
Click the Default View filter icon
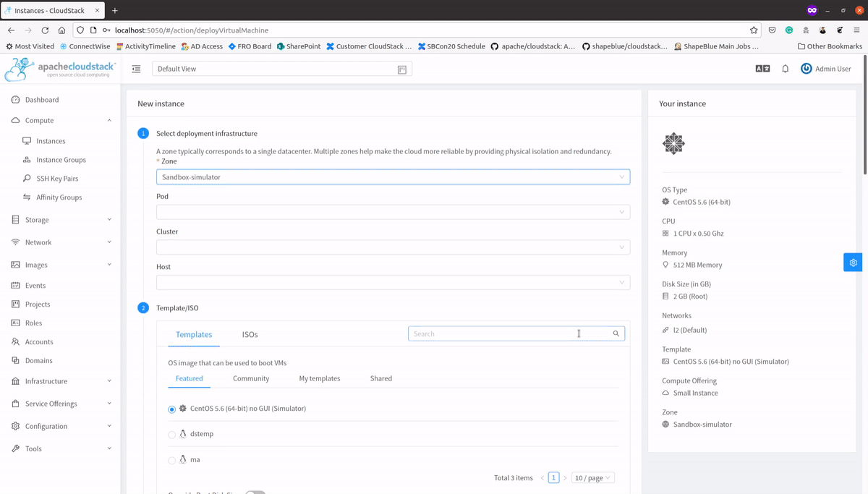click(x=402, y=69)
